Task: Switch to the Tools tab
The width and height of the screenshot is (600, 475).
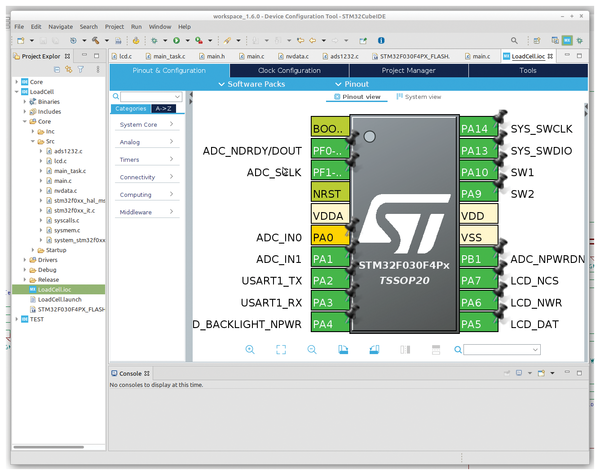Action: (528, 70)
